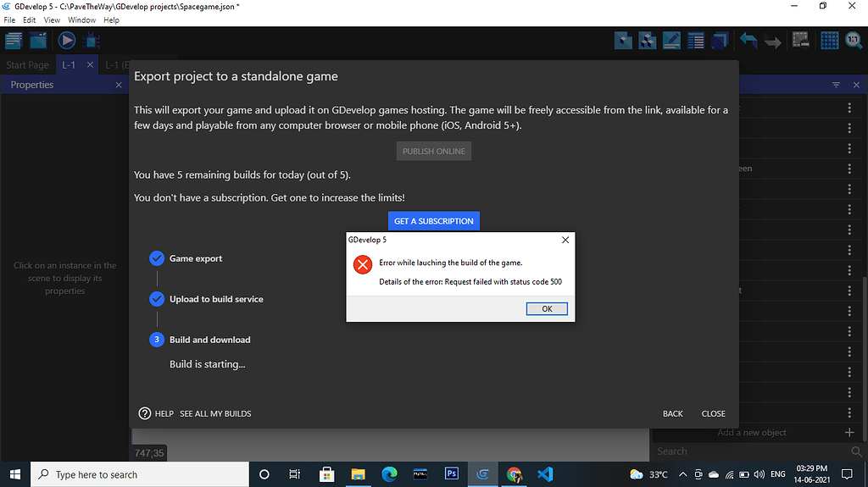Open Windows Start menu
868x487 pixels.
click(x=15, y=474)
